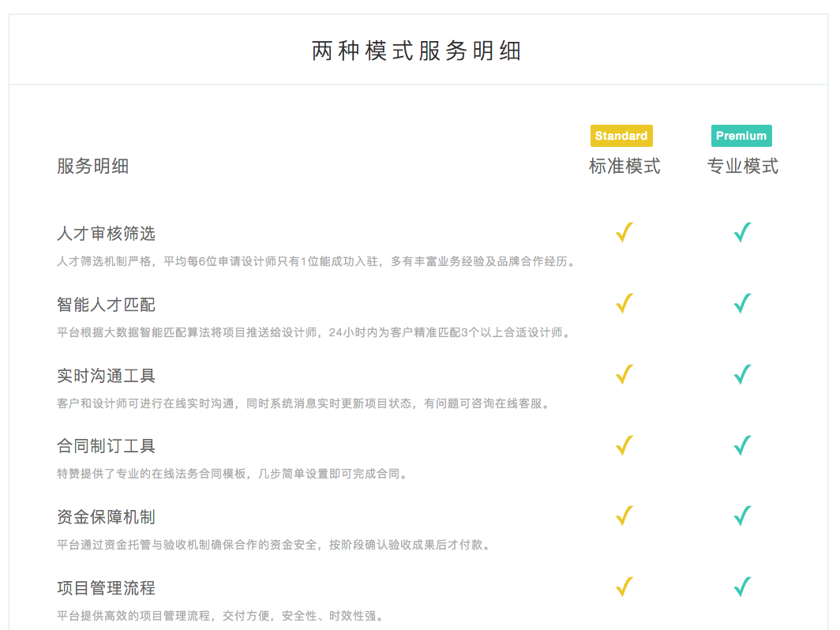The width and height of the screenshot is (840, 630).
Task: Click yellow checkmark for 资金保障机制 row
Action: pos(624,516)
